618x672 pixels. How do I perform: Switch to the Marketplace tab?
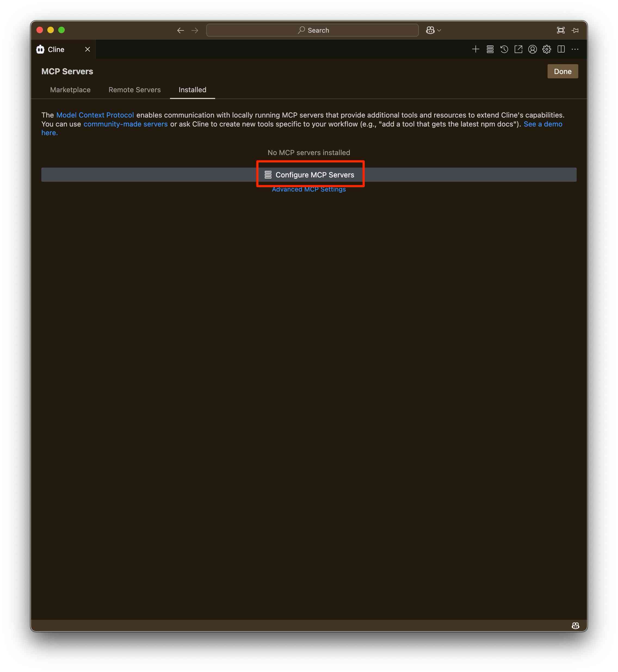click(70, 90)
